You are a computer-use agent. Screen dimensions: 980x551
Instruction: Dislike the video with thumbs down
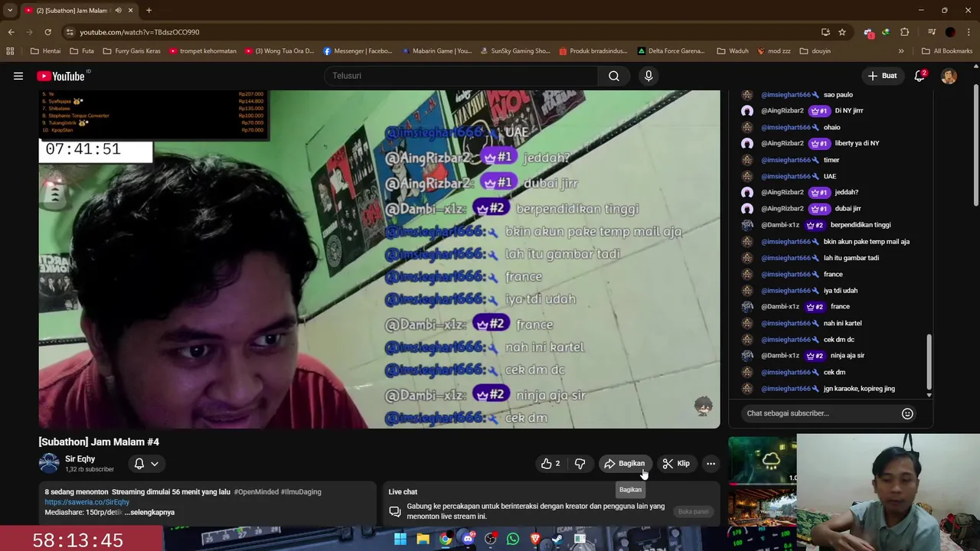coord(580,464)
